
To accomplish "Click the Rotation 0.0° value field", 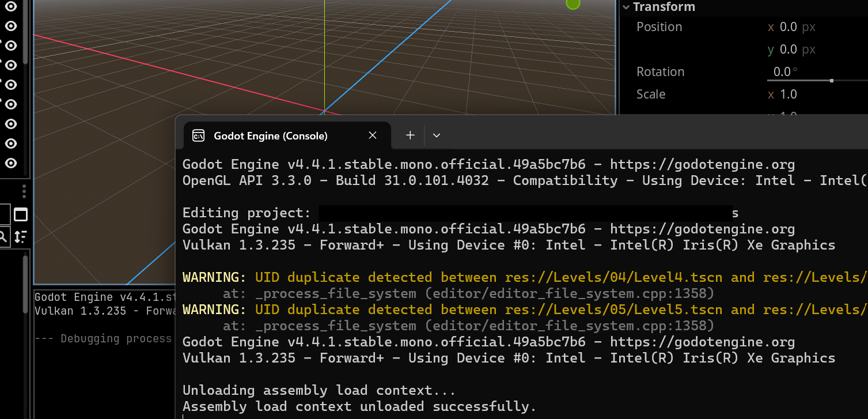I will click(817, 72).
